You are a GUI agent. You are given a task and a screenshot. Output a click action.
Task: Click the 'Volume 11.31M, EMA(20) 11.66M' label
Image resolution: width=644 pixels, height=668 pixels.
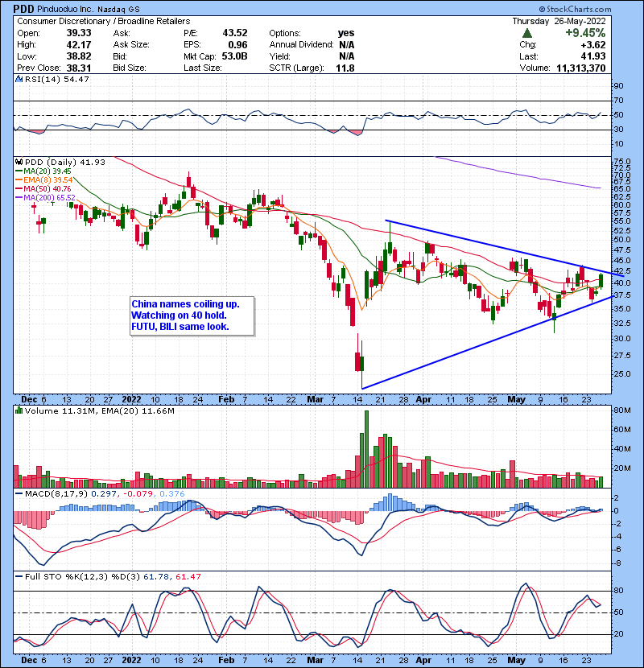pyautogui.click(x=100, y=410)
